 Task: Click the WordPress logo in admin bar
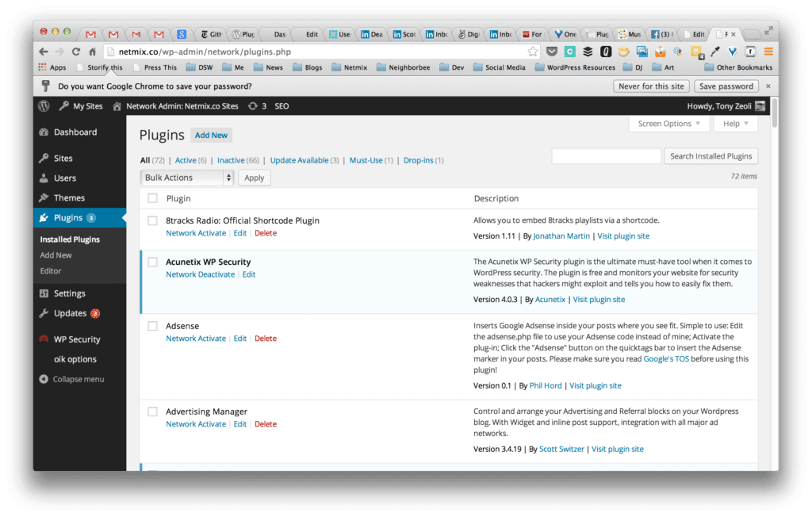(x=44, y=105)
